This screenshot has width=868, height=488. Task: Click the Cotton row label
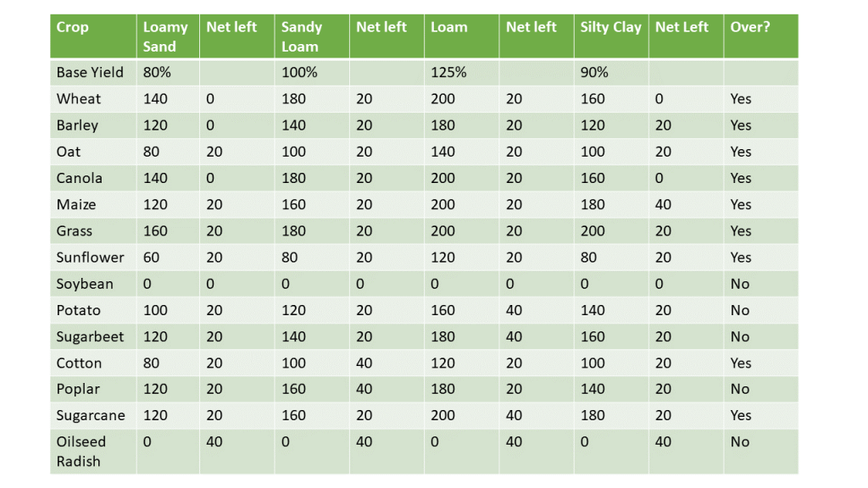pyautogui.click(x=79, y=363)
